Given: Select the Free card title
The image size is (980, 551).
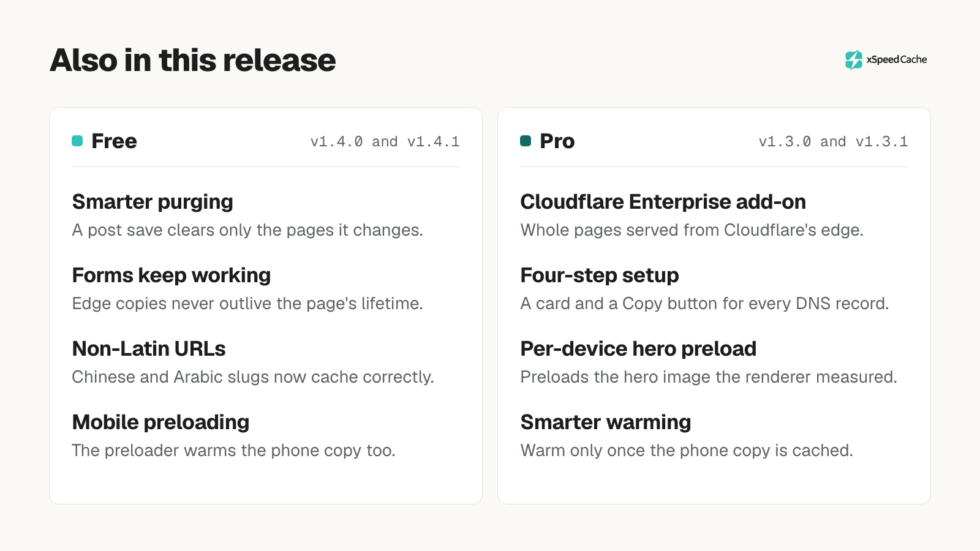Looking at the screenshot, I should click(x=114, y=141).
